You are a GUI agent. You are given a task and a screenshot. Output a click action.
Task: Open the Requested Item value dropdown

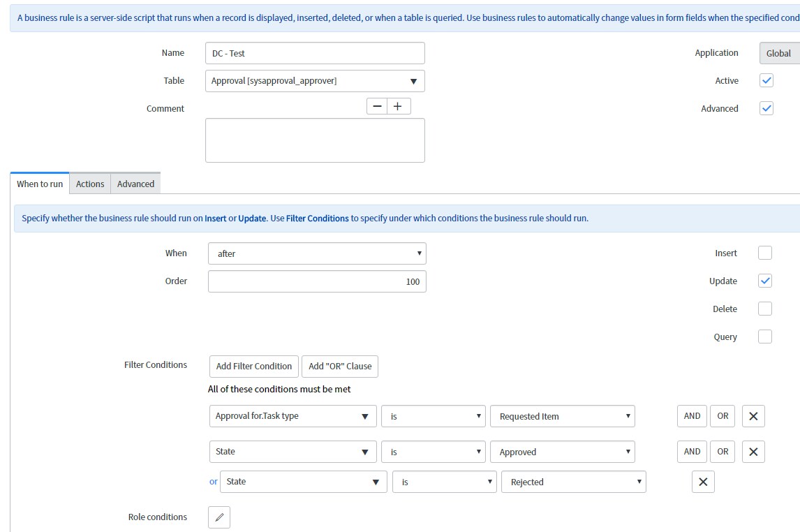click(562, 416)
